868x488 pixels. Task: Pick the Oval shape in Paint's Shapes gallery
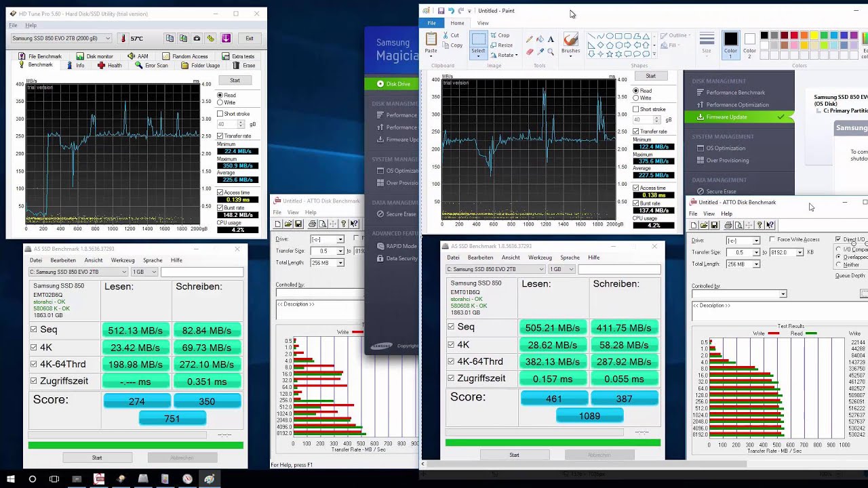(x=609, y=37)
